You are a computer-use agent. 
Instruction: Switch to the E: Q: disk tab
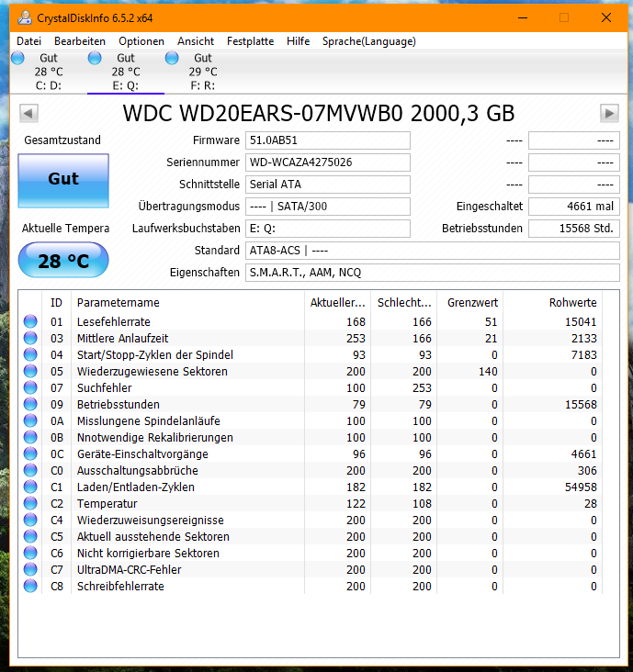pos(126,72)
